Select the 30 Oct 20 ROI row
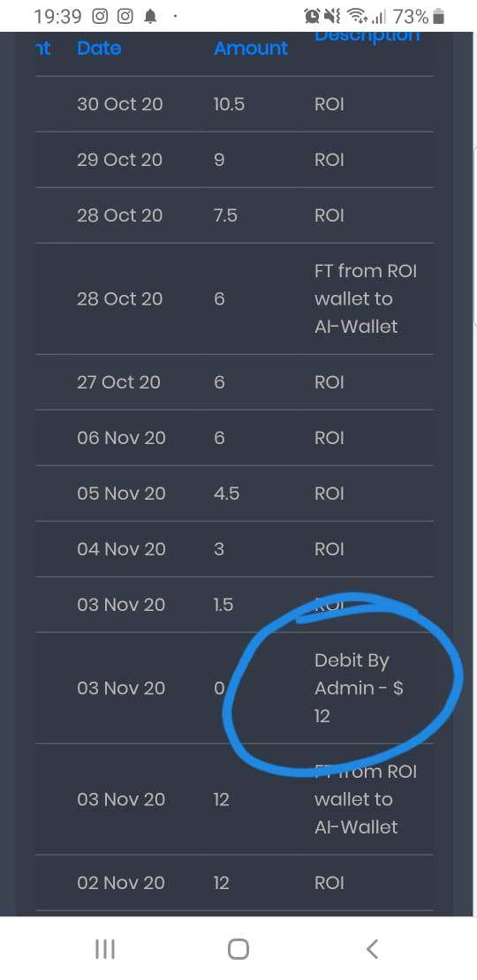The height and width of the screenshot is (980, 477). tap(234, 104)
